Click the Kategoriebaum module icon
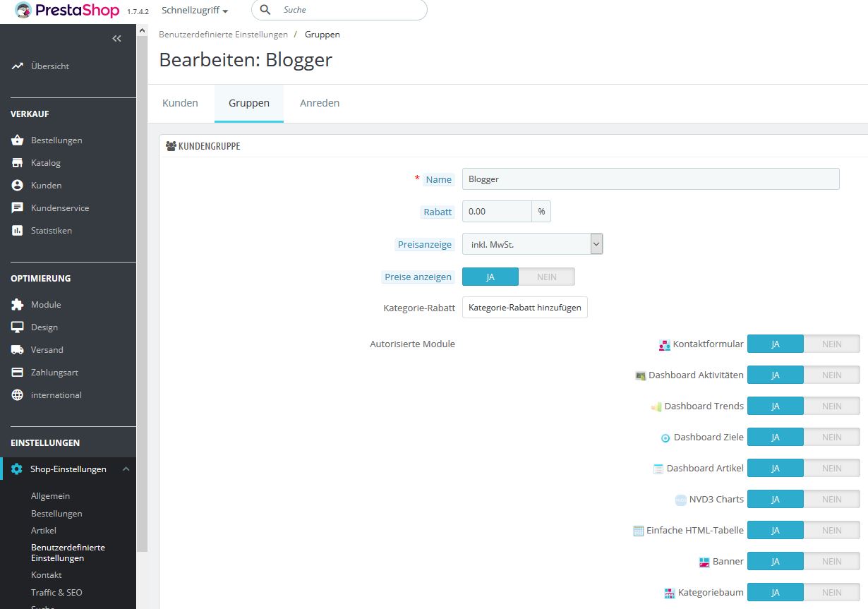868x609 pixels. click(x=670, y=593)
